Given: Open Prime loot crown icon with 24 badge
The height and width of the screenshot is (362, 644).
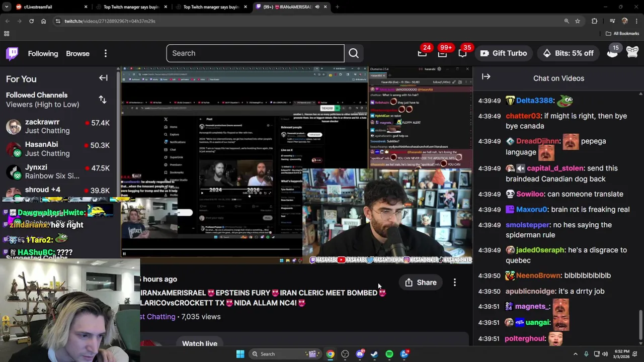Looking at the screenshot, I should click(x=422, y=53).
